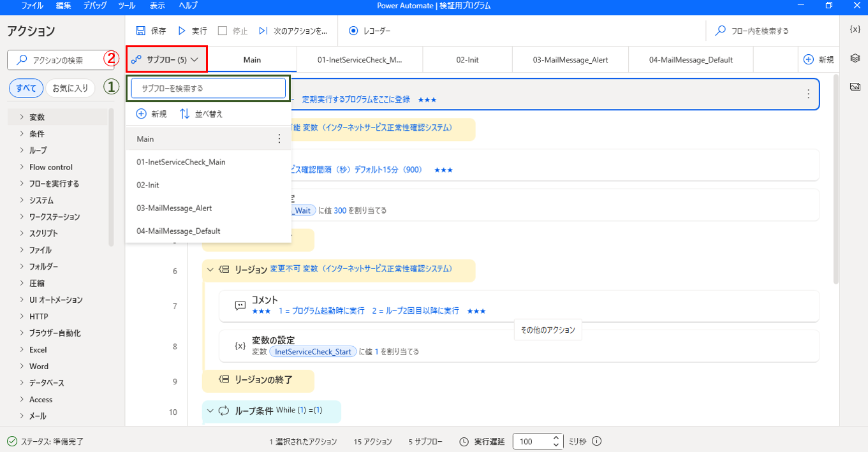Click the run delay value field 100
Screen dimensions: 868x452
531,441
